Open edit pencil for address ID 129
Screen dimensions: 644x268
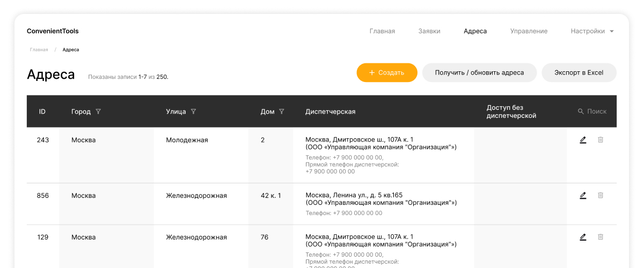583,237
